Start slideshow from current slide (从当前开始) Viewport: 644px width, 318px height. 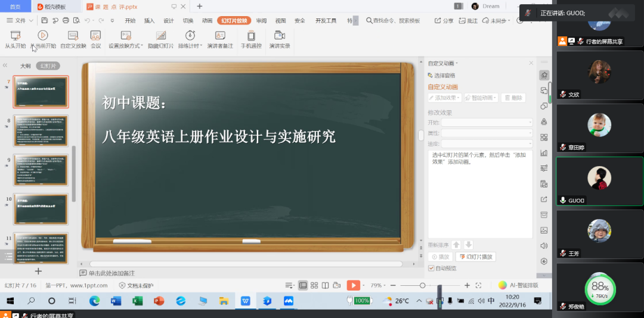(43, 39)
